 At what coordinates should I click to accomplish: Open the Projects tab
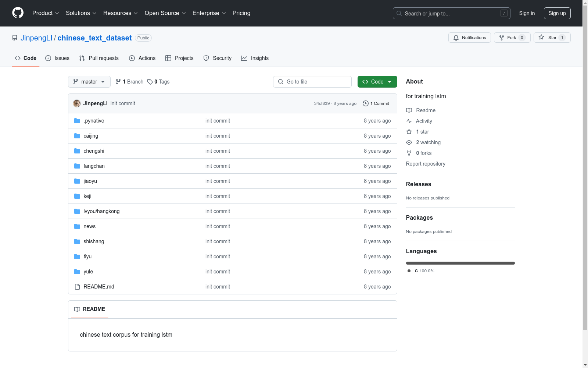(179, 58)
